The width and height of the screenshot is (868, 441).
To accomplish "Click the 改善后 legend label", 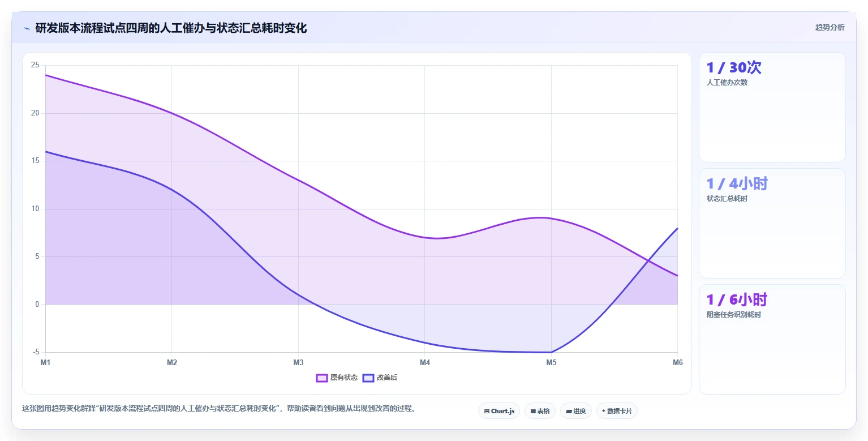I will point(387,378).
